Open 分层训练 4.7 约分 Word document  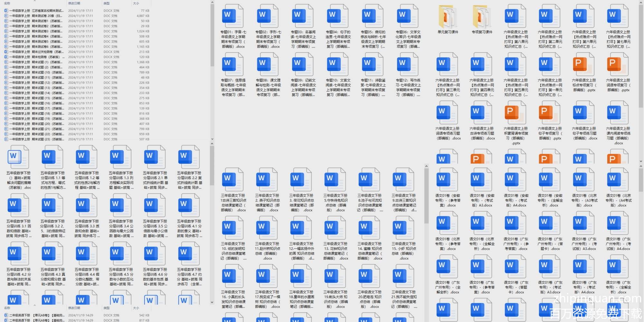coord(189,254)
